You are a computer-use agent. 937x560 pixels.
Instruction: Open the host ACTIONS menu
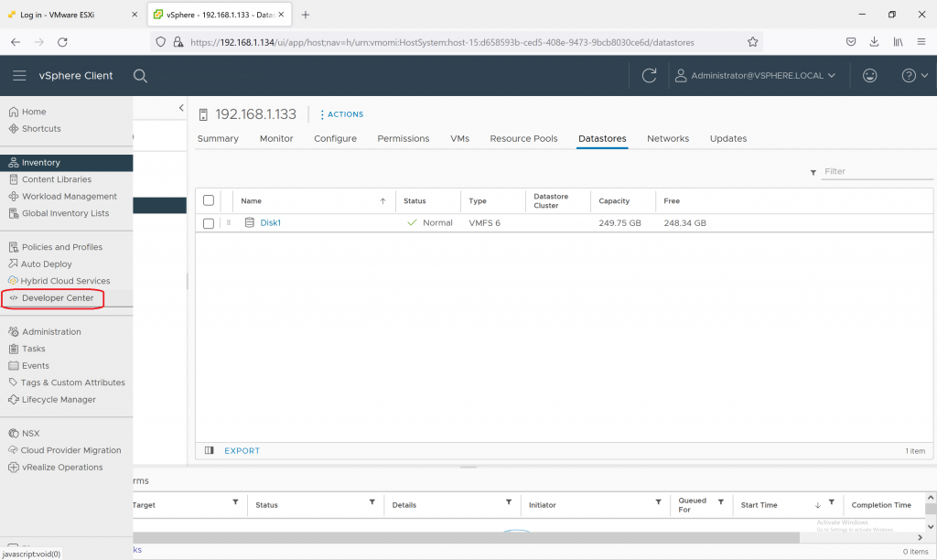(342, 114)
